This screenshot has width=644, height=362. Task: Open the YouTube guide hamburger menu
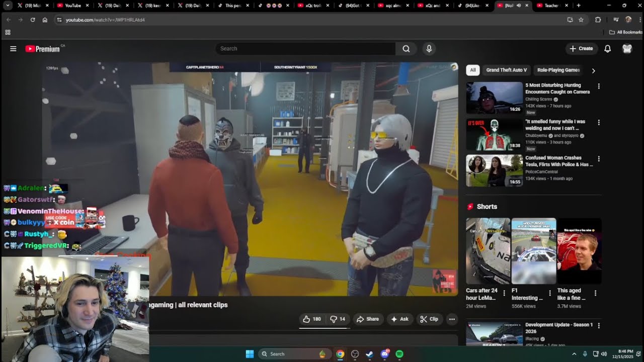(x=13, y=49)
